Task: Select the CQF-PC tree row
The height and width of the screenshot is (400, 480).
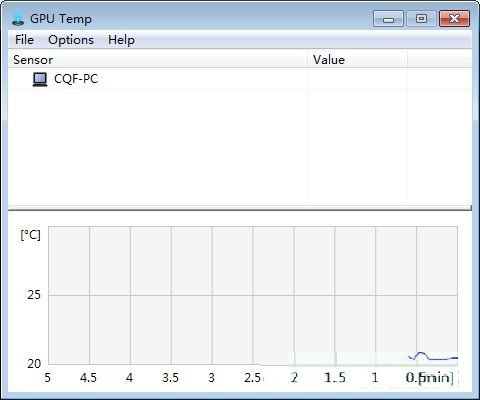Action: coord(240,79)
